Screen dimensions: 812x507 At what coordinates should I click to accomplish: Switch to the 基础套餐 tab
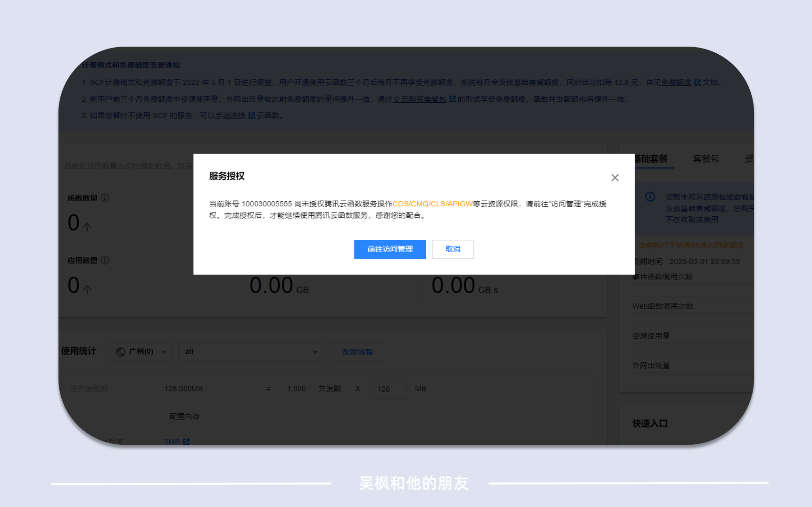point(651,159)
